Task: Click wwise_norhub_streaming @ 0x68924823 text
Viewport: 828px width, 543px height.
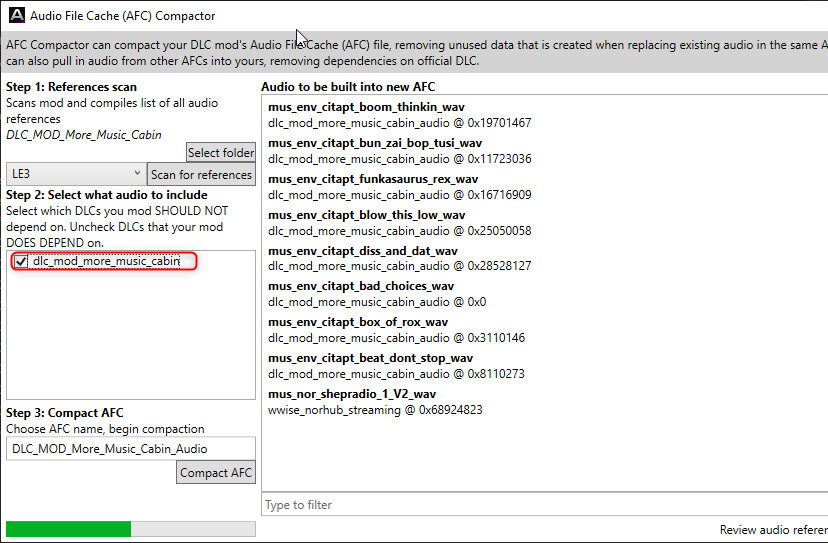Action: pyautogui.click(x=375, y=410)
